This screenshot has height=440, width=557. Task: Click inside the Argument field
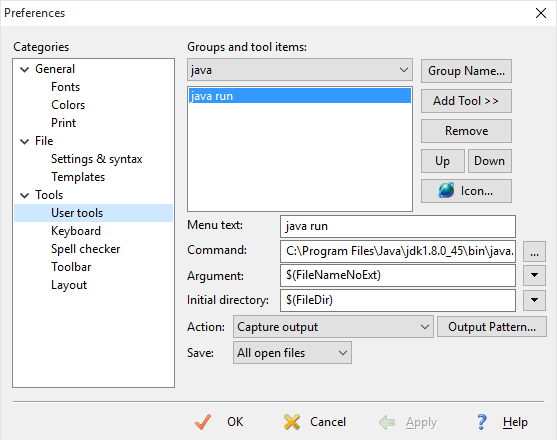pos(398,275)
